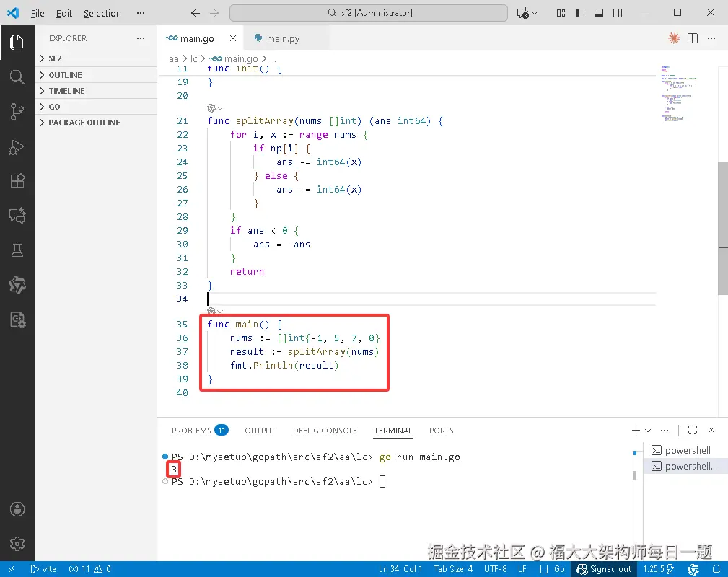Click the remote window indicator in status bar
Image resolution: width=728 pixels, height=577 pixels.
12,569
